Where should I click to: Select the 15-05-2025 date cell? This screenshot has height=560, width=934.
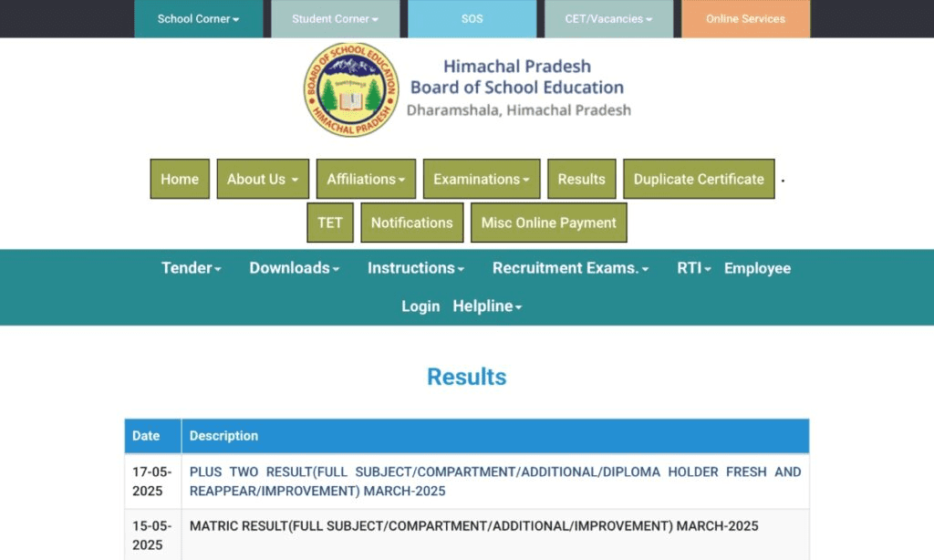(152, 535)
